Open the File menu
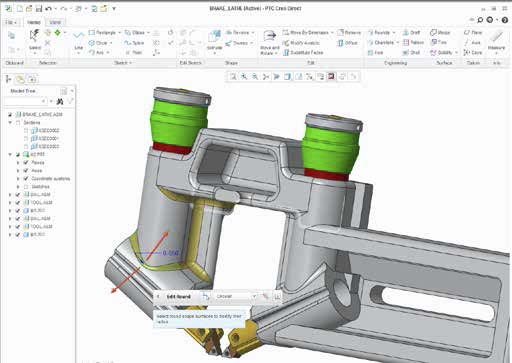 pyautogui.click(x=11, y=22)
